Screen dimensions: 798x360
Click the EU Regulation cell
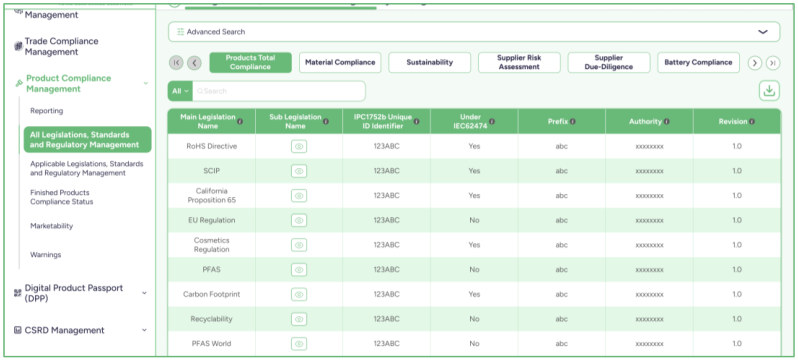[212, 220]
